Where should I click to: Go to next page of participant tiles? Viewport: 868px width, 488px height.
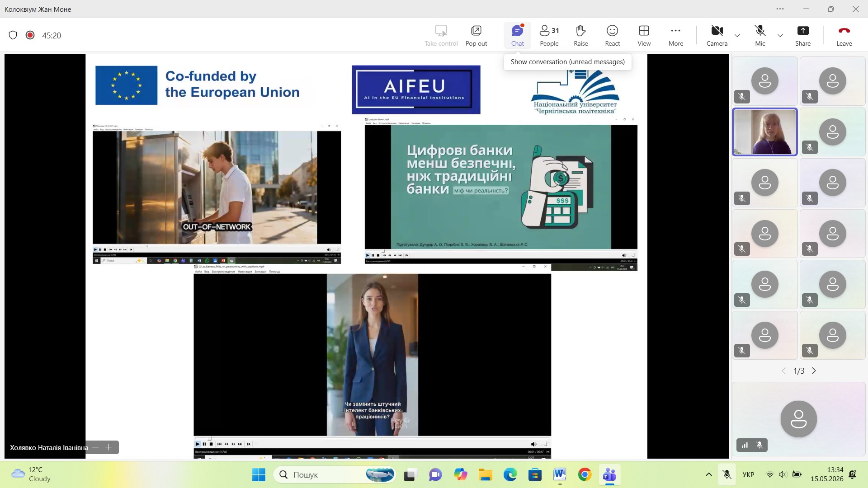point(814,371)
